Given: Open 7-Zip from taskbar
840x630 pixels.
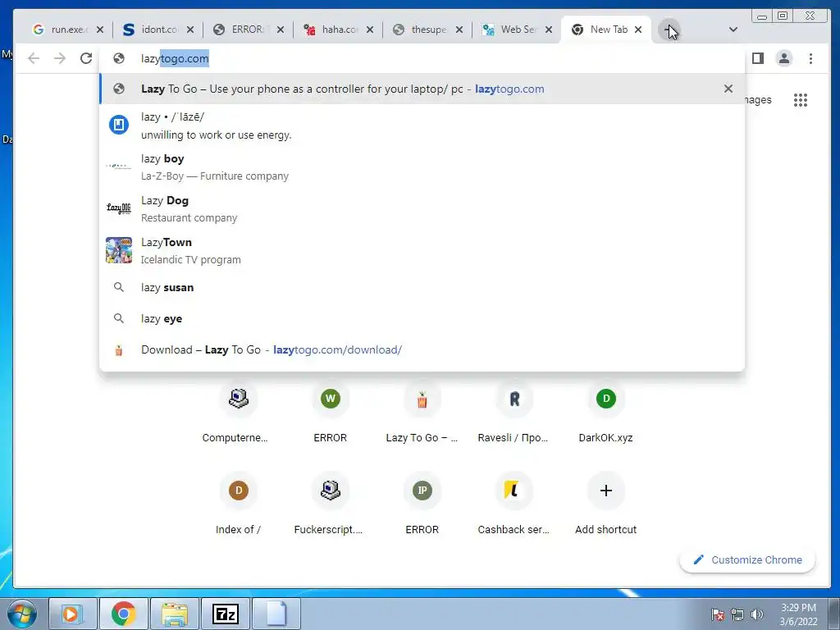Looking at the screenshot, I should [x=226, y=614].
